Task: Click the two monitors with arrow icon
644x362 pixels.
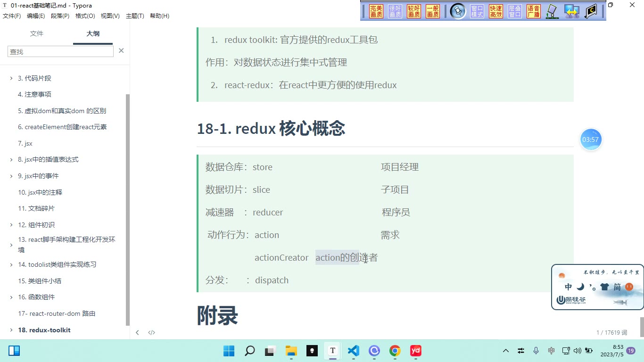Action: pos(572,11)
